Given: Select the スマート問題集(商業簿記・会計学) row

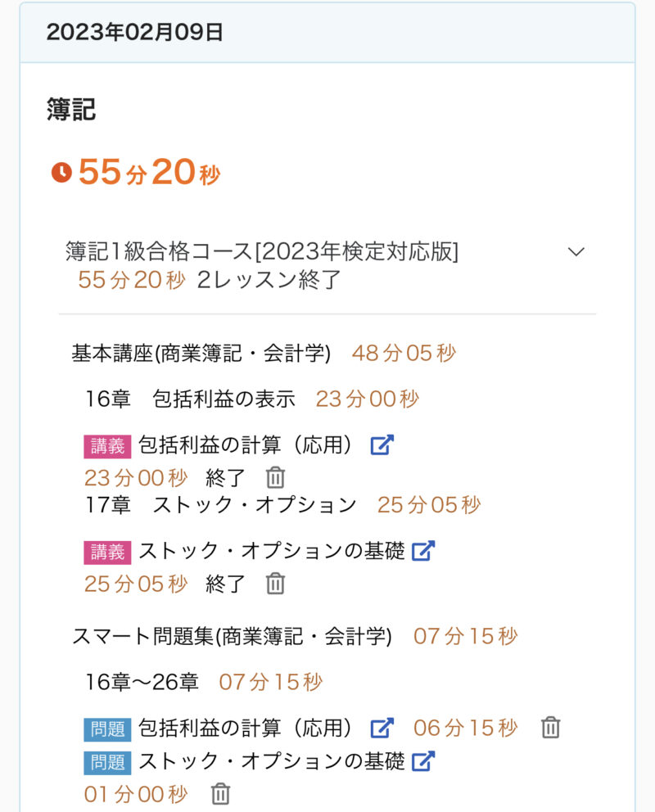Looking at the screenshot, I should (232, 636).
